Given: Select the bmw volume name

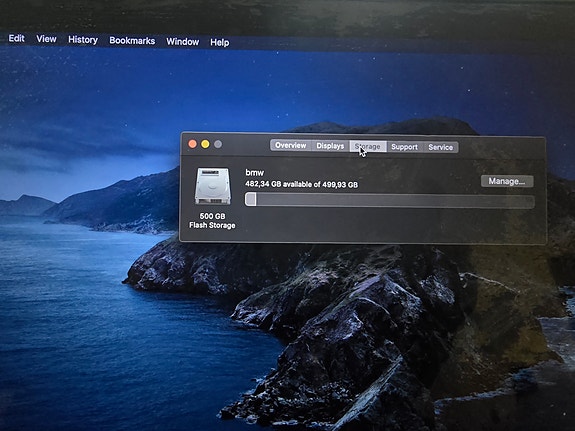Looking at the screenshot, I should 254,172.
